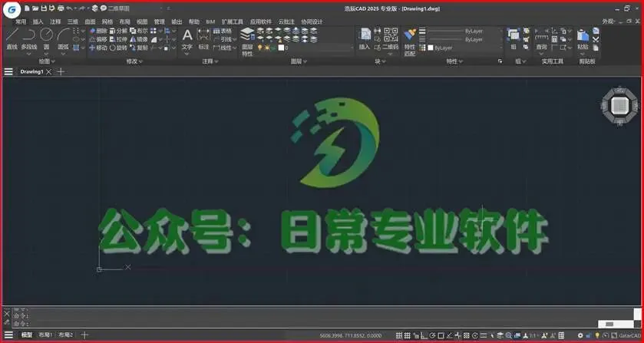Open the GstarCAD application menu logo

click(12, 9)
